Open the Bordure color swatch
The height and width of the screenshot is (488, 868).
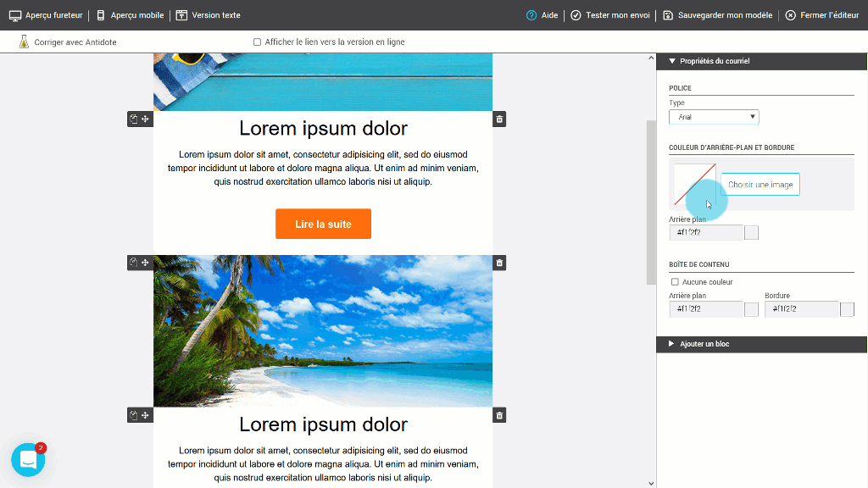click(x=847, y=309)
